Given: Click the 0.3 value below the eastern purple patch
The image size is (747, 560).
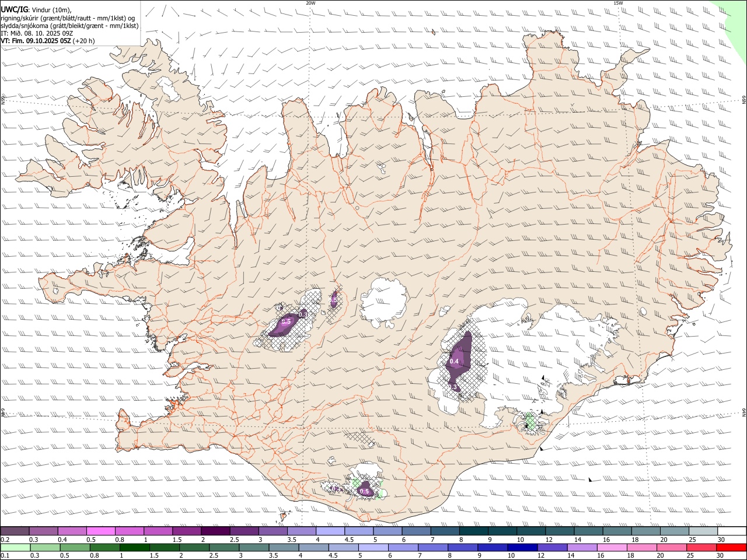Looking at the screenshot, I should [x=452, y=387].
